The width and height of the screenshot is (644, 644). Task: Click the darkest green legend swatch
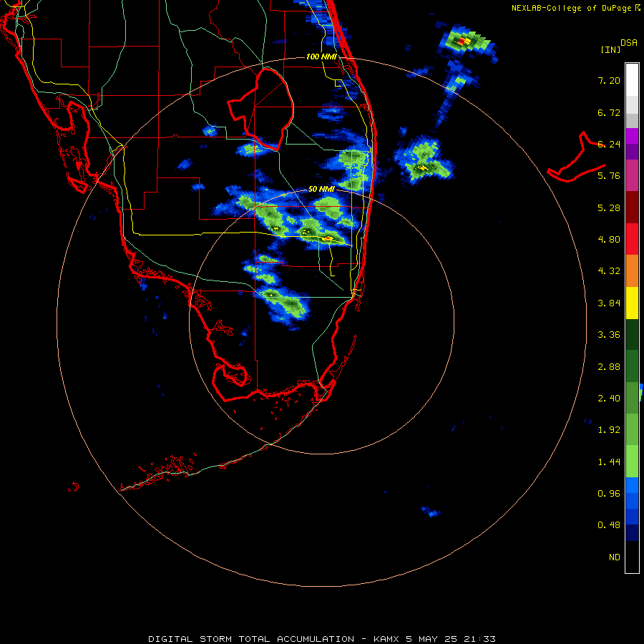632,334
